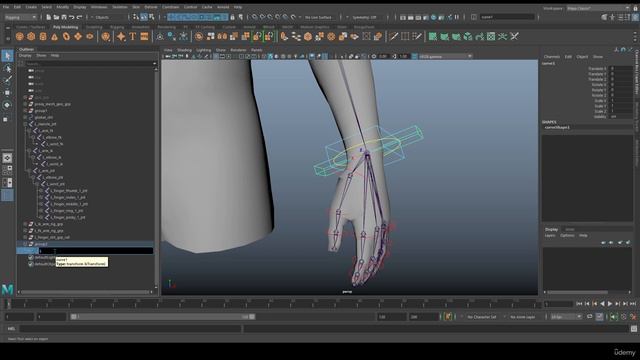The width and height of the screenshot is (640, 360).
Task: Create a polygon cone from shelf
Action: click(54, 37)
